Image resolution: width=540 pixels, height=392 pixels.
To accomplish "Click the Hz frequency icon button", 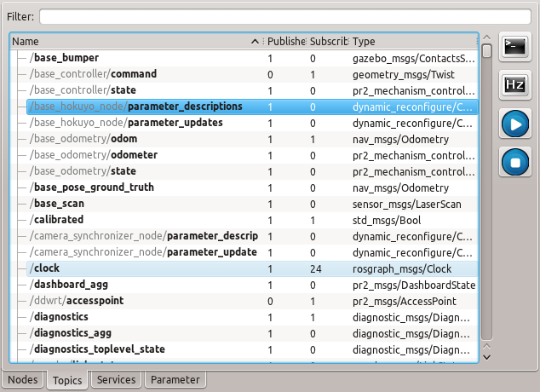I will 514,84.
